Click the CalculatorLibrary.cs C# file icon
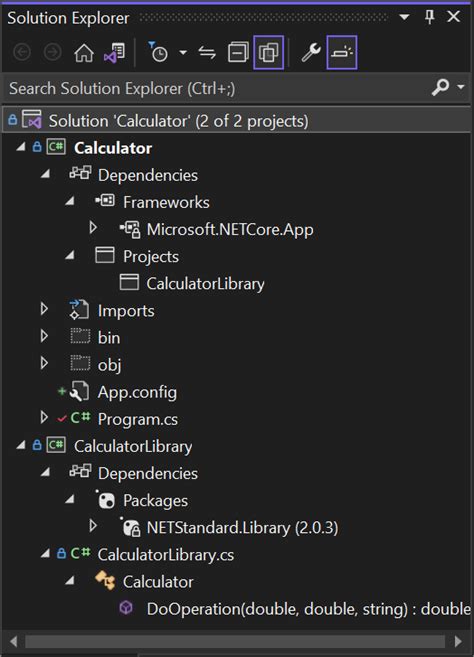This screenshot has width=474, height=657. (x=80, y=554)
